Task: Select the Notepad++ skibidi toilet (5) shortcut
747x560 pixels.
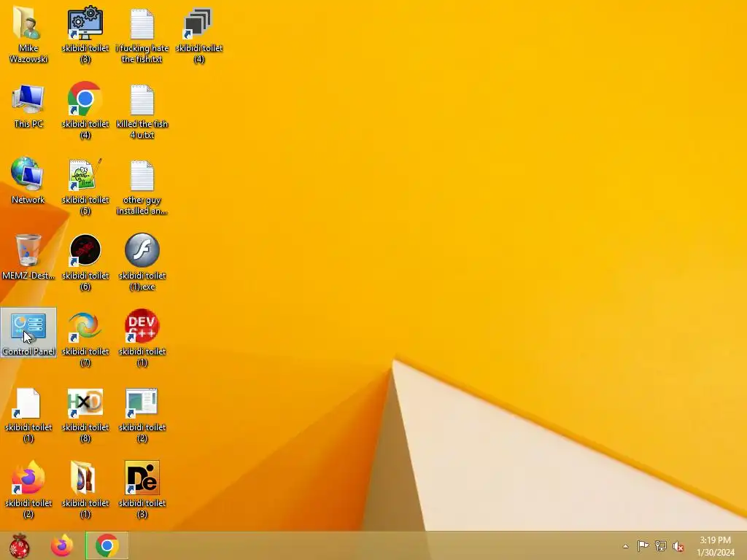Action: point(85,187)
